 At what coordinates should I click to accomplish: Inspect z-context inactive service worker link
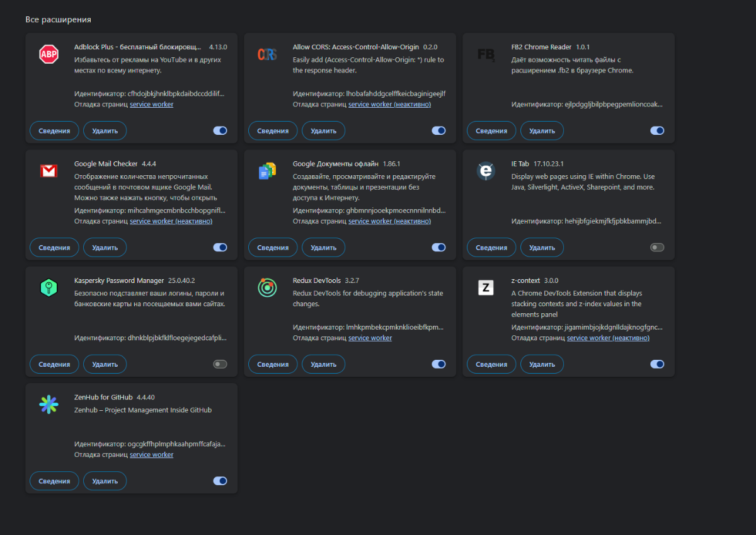(608, 338)
